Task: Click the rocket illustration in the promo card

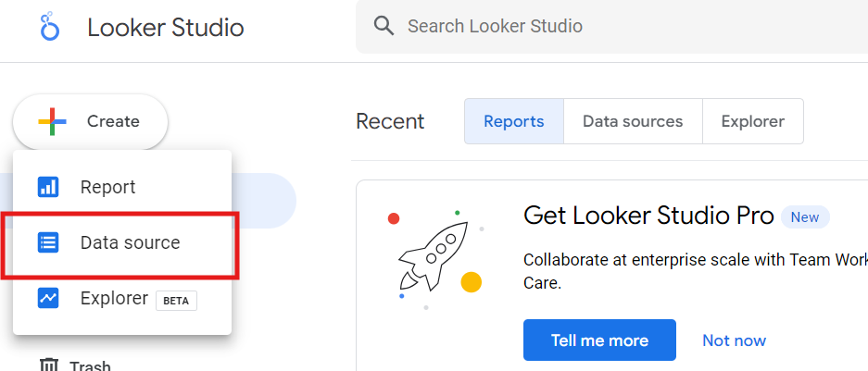Action: point(434,256)
